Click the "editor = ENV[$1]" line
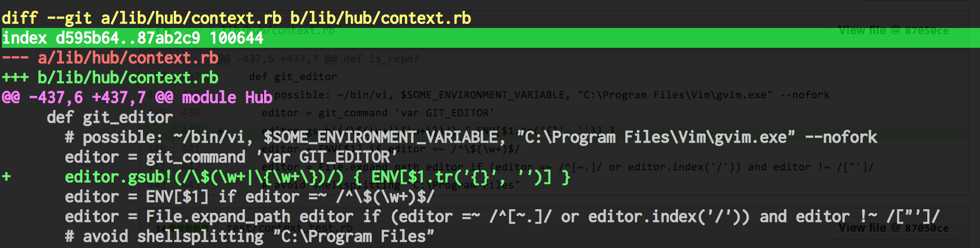 click(x=137, y=197)
